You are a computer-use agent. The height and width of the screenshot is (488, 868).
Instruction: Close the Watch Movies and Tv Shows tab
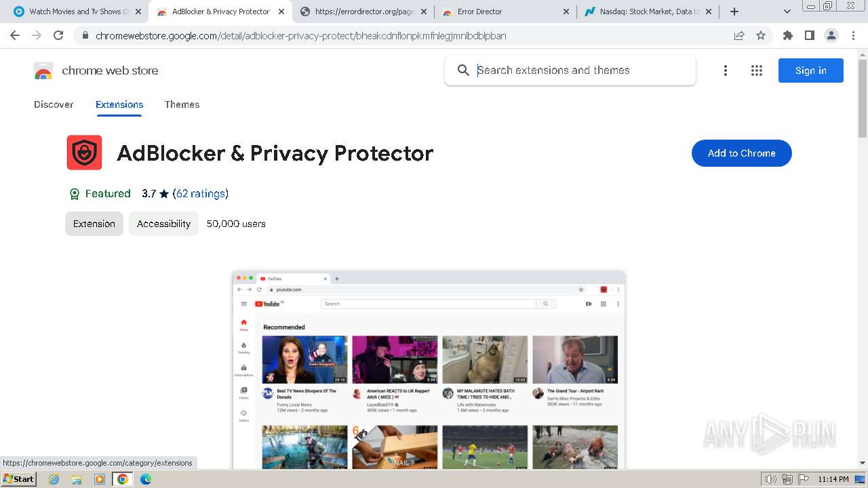[138, 12]
